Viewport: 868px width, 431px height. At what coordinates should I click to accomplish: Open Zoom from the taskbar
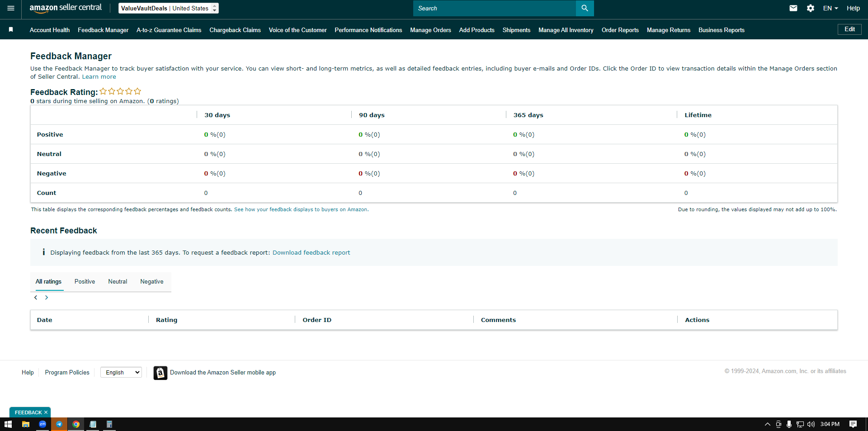tap(42, 424)
